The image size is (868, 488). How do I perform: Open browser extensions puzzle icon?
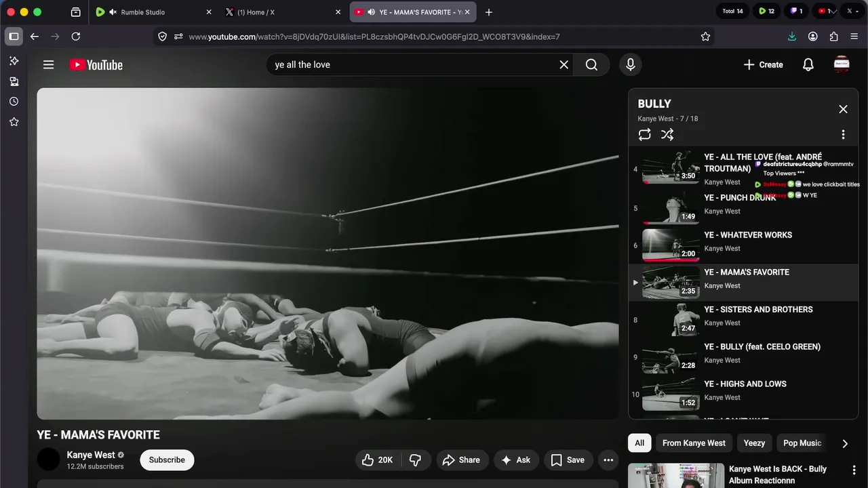pyautogui.click(x=833, y=37)
